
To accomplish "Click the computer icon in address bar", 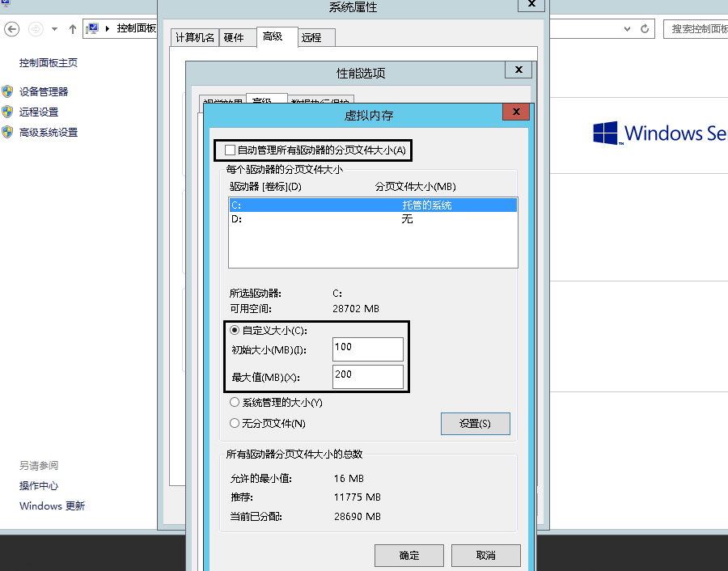I will (93, 29).
